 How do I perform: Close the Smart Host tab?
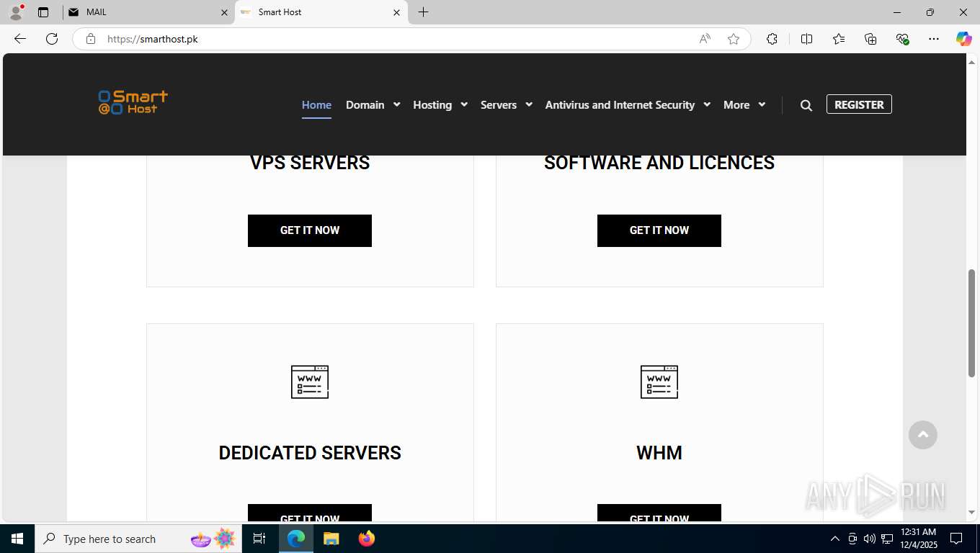396,12
